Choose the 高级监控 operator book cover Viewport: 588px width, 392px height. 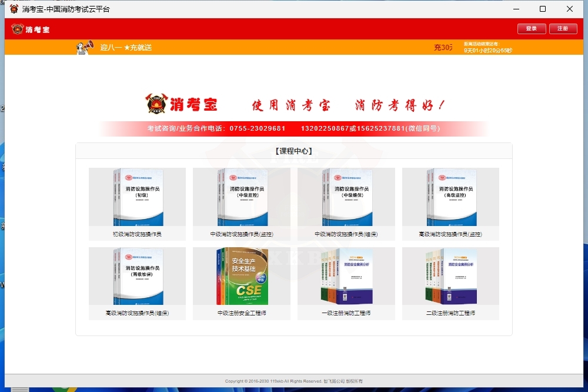tap(450, 197)
